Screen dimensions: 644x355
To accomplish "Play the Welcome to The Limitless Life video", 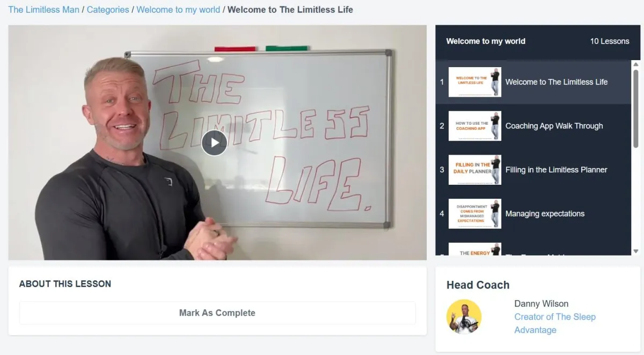I will (x=215, y=143).
